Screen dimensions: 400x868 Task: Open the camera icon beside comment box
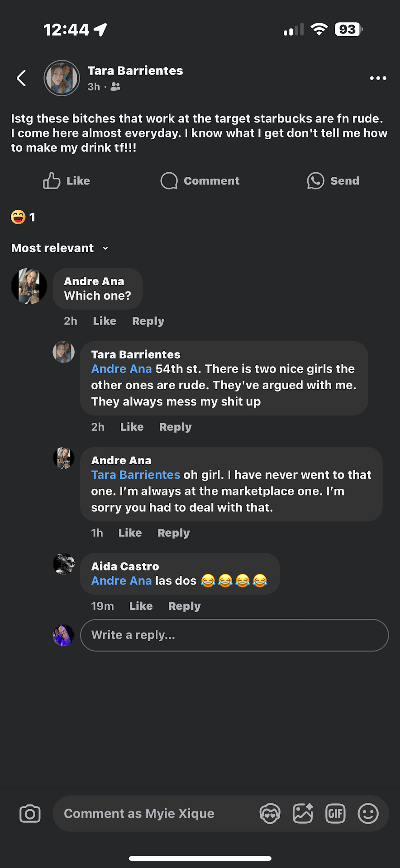[x=30, y=814]
